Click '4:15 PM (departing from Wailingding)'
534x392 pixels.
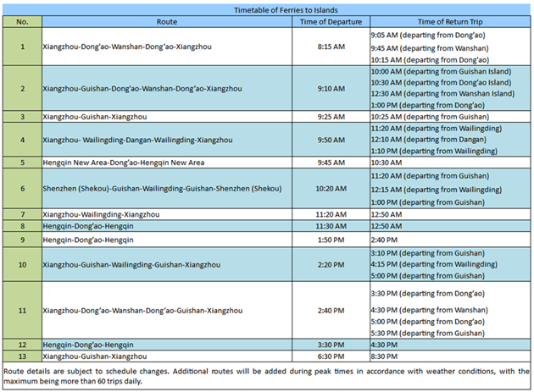point(434,264)
